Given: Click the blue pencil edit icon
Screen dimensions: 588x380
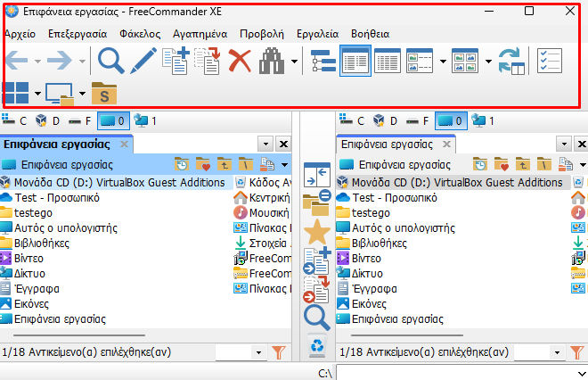Looking at the screenshot, I should (x=143, y=61).
